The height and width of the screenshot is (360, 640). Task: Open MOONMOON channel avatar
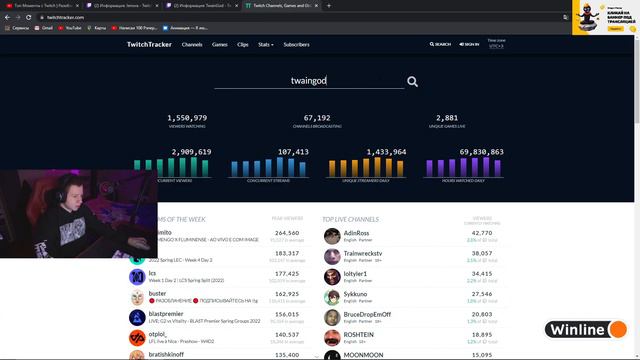point(332,356)
